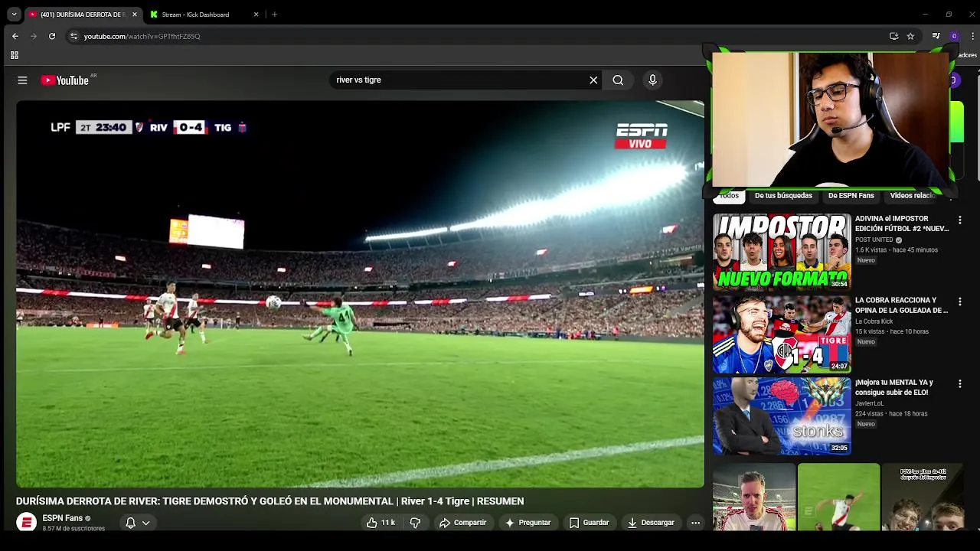This screenshot has height=551, width=980.
Task: Click the Compartir share button
Action: point(463,523)
